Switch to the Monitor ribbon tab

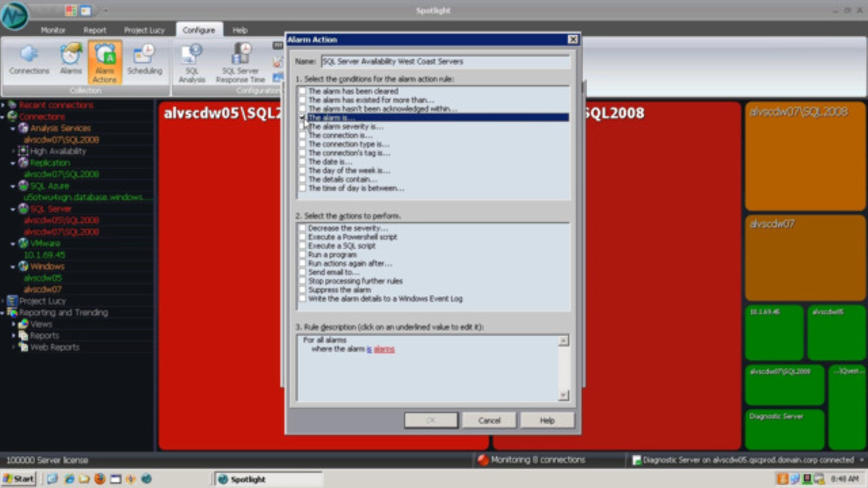(x=54, y=30)
